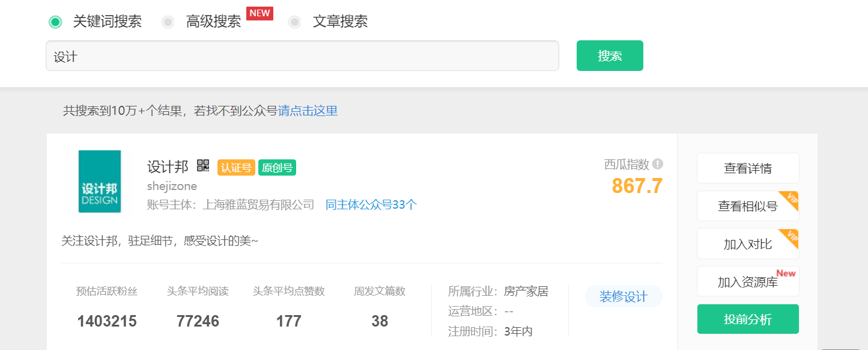Click the 设计邦 DESIGN account logo
The width and height of the screenshot is (868, 350).
[x=100, y=182]
